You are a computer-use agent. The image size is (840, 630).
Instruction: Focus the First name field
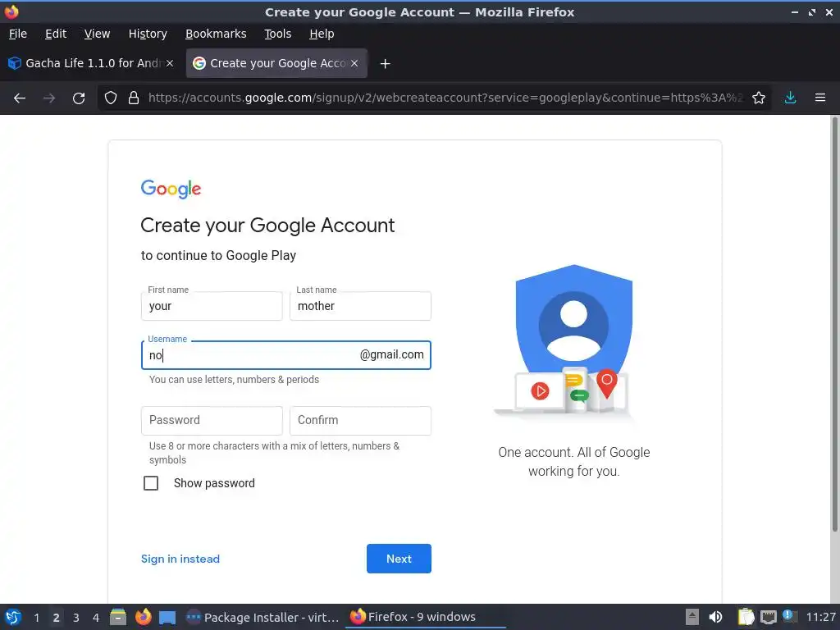tap(212, 306)
